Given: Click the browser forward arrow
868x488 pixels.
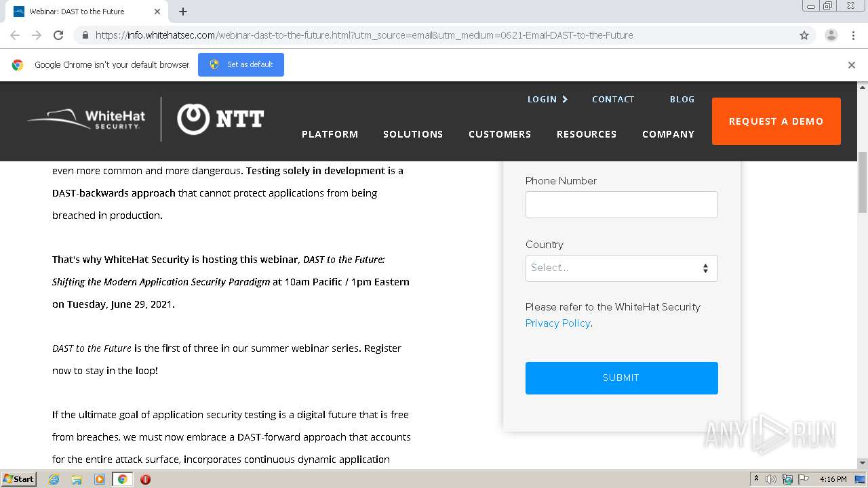Looking at the screenshot, I should pos(37,35).
